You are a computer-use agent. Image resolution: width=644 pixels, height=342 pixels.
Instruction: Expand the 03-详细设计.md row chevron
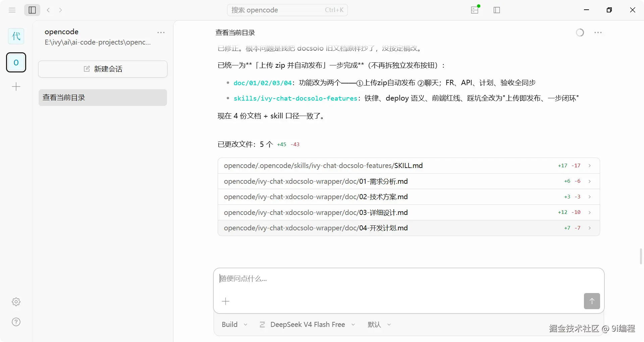590,213
